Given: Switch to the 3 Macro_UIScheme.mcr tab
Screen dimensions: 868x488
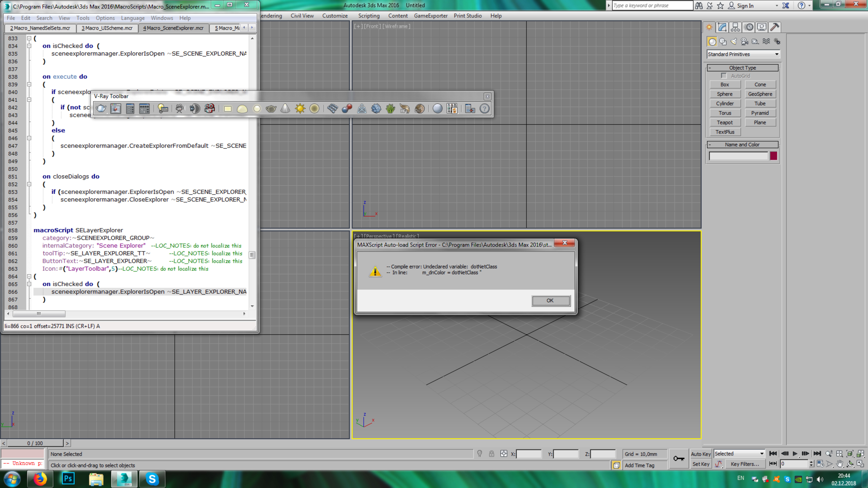Looking at the screenshot, I should [x=107, y=28].
